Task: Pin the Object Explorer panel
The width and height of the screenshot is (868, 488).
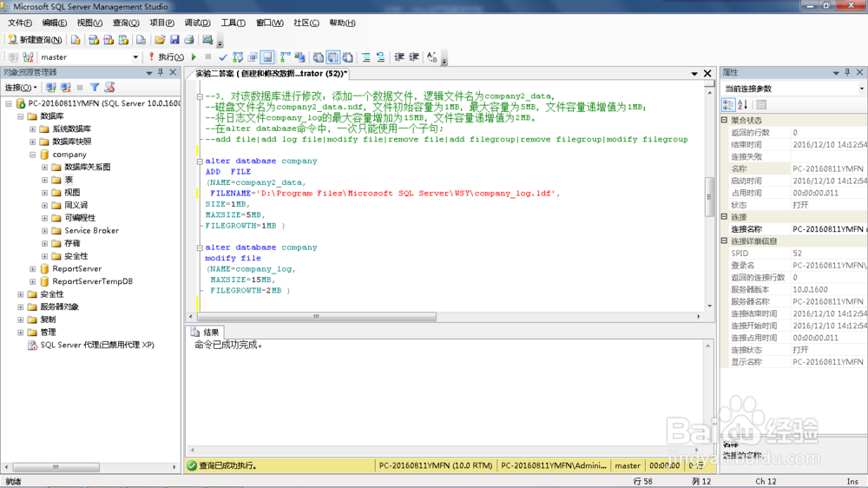Action: point(161,72)
